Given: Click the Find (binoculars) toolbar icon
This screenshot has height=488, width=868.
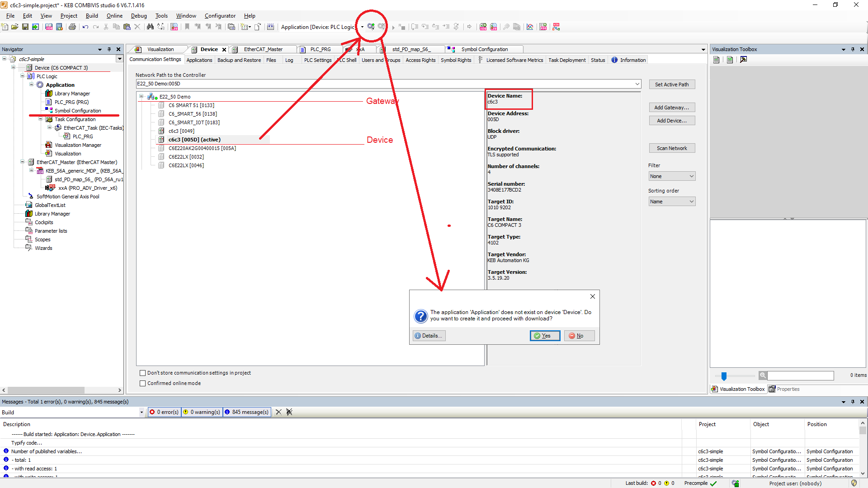Looking at the screenshot, I should pyautogui.click(x=150, y=27).
